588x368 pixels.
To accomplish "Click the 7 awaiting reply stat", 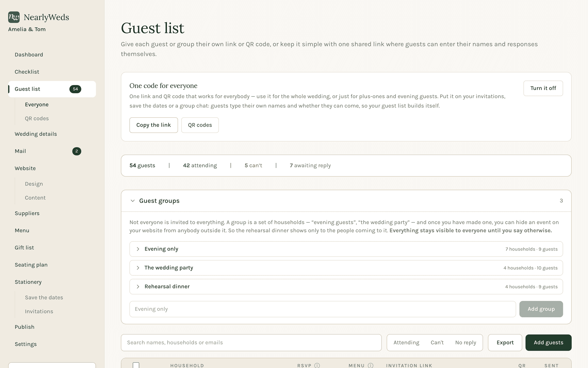I will [310, 166].
